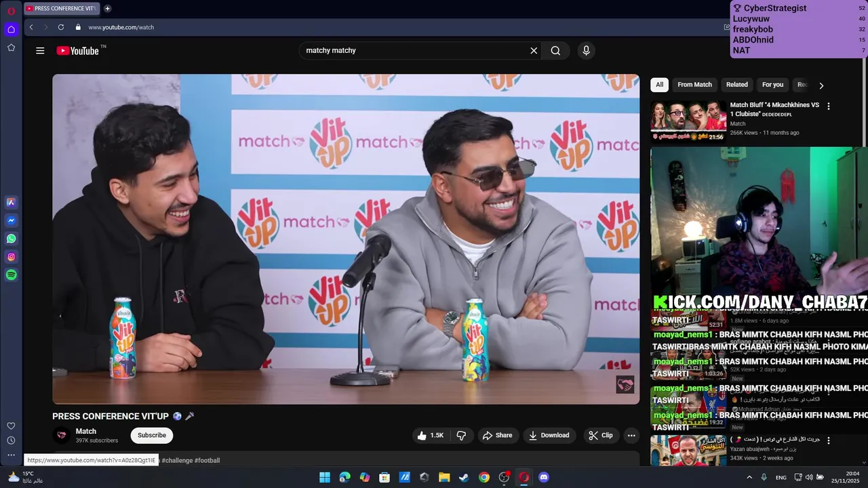Open Match Bluff video thumbnail
Viewport: 868px width, 488px height.
(x=688, y=121)
